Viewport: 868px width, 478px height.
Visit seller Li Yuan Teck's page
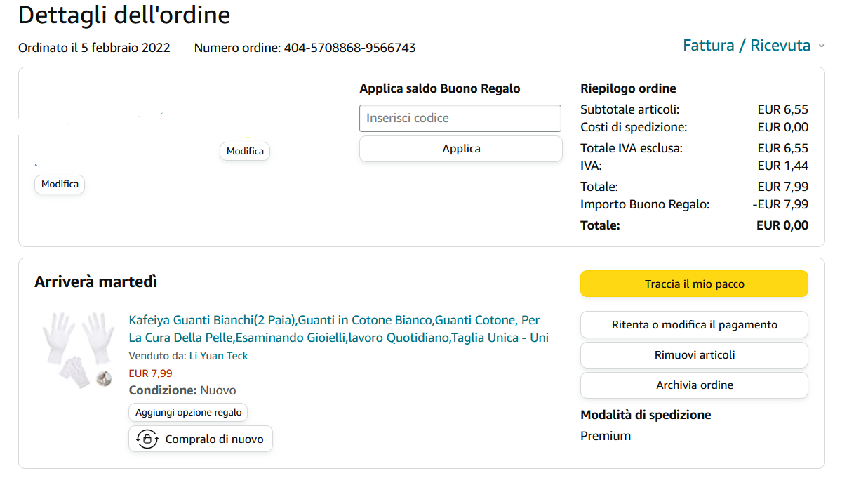[218, 356]
